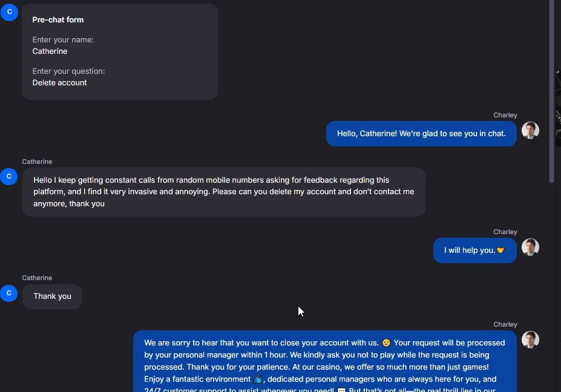Click Charley's photo beside the "Hello, Catherine!" greeting

pos(530,131)
